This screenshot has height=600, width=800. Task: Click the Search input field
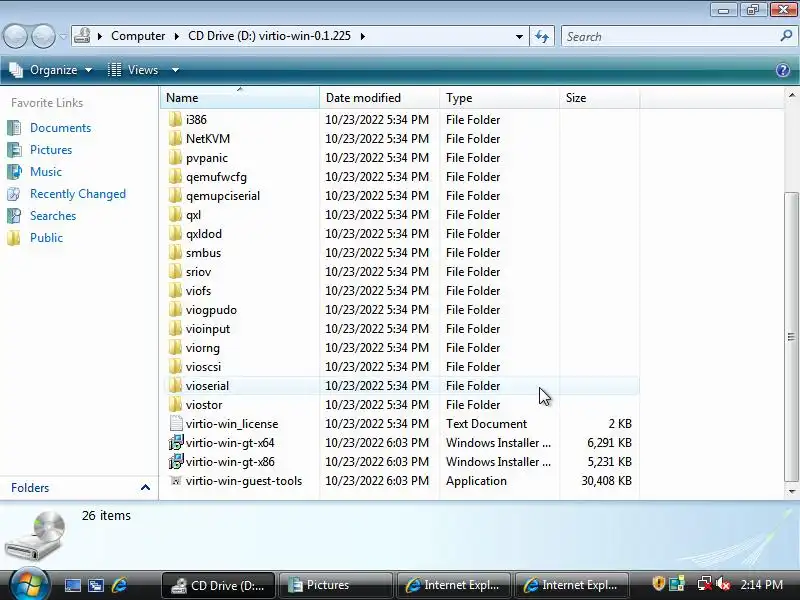tap(671, 37)
